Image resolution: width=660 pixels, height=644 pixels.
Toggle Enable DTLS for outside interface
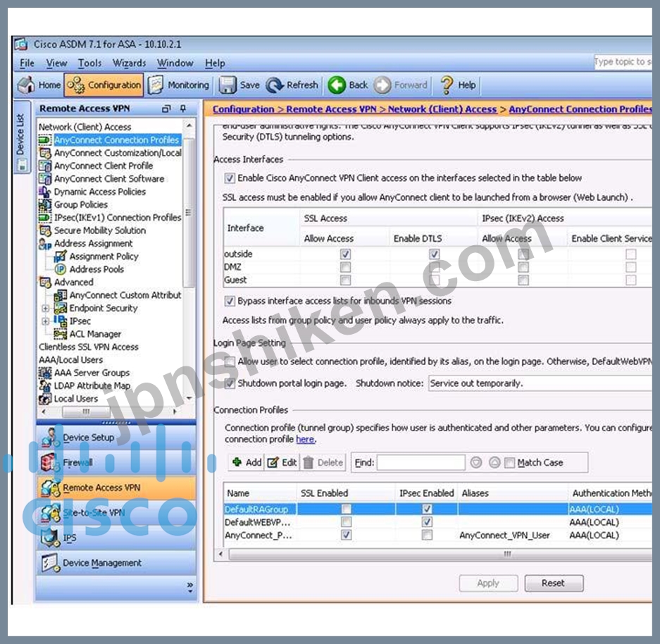435,254
